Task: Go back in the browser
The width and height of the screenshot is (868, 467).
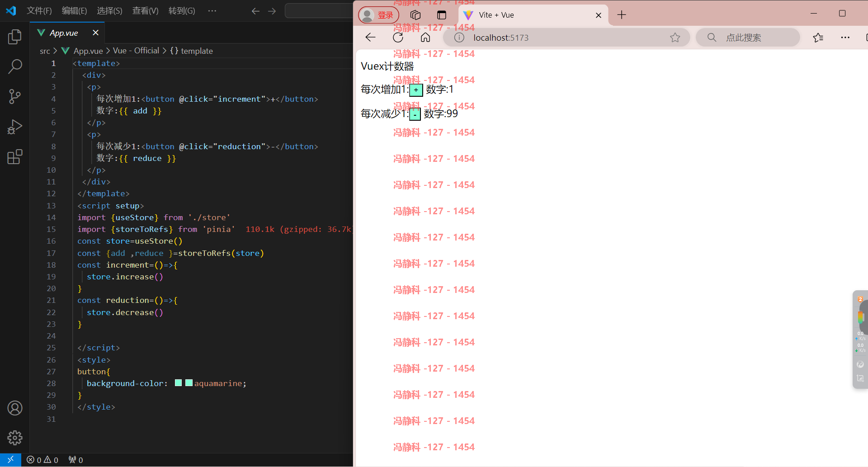Action: [x=370, y=38]
